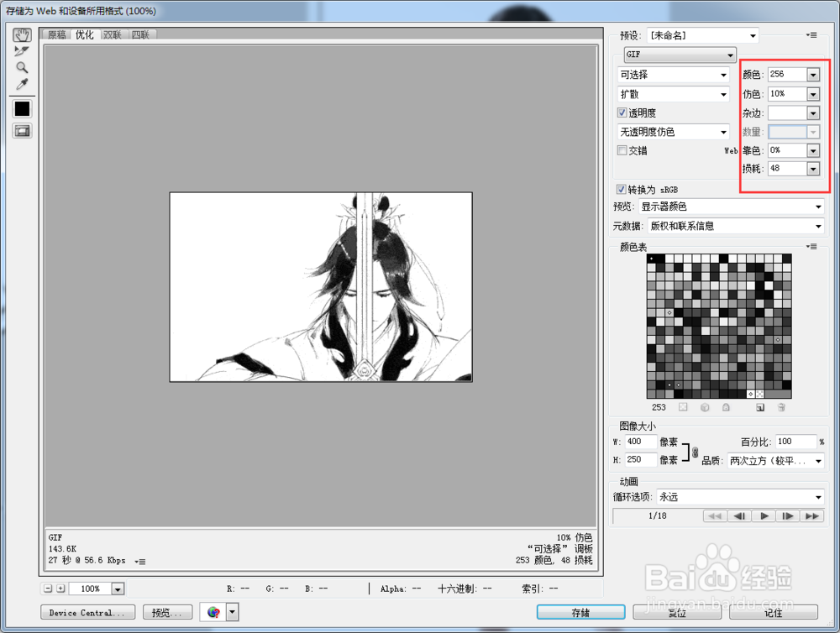Go to next animation frame

click(788, 516)
